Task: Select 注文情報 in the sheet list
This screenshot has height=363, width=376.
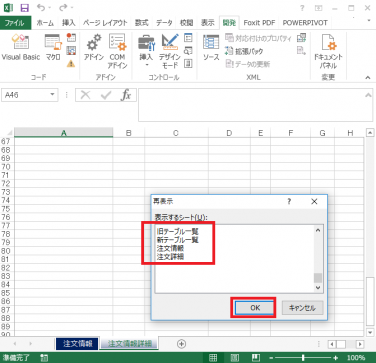Action: 170,248
